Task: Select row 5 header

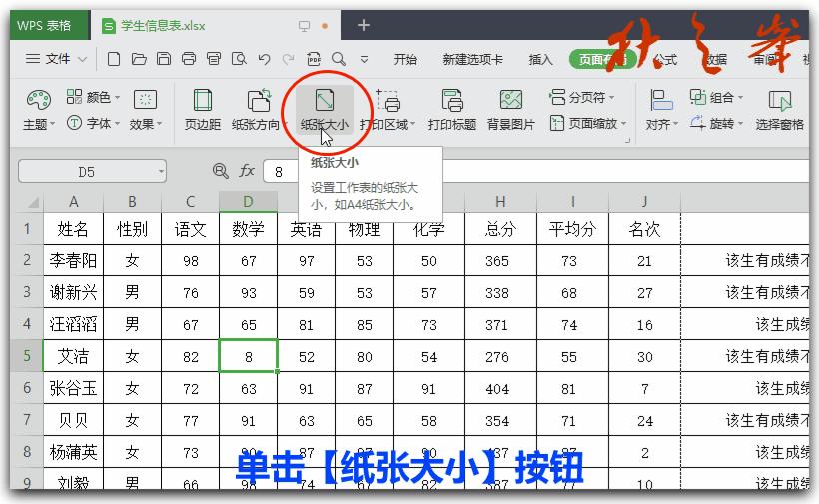Action: tap(27, 356)
